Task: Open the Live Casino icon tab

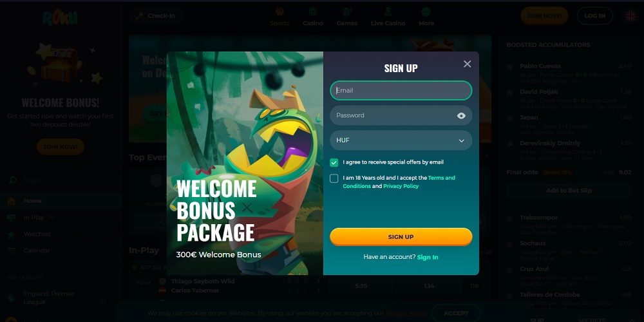Action: pyautogui.click(x=388, y=12)
